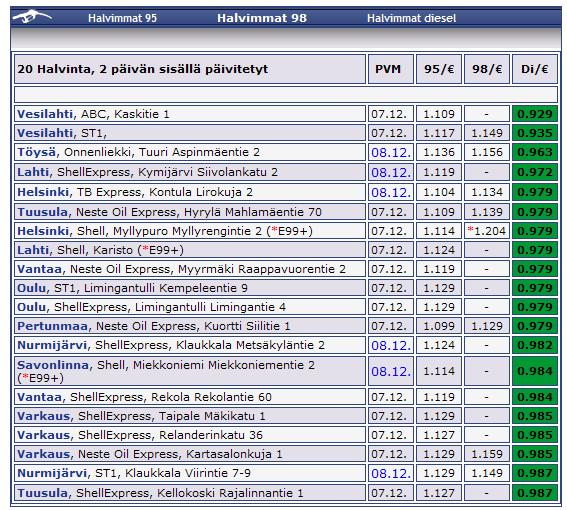Open Oulu link in ST1 Kempeleentie row

tap(31, 288)
